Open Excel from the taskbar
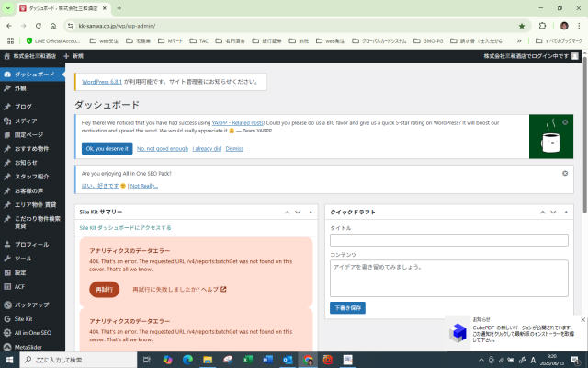The width and height of the screenshot is (588, 368). tap(248, 360)
